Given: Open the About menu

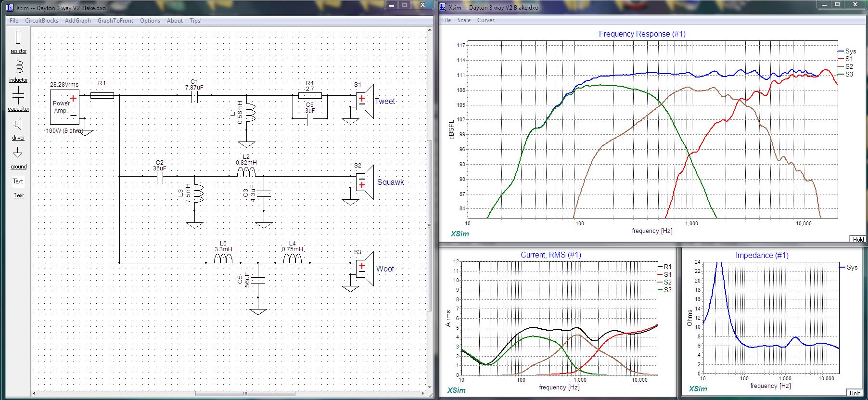Looking at the screenshot, I should (175, 21).
